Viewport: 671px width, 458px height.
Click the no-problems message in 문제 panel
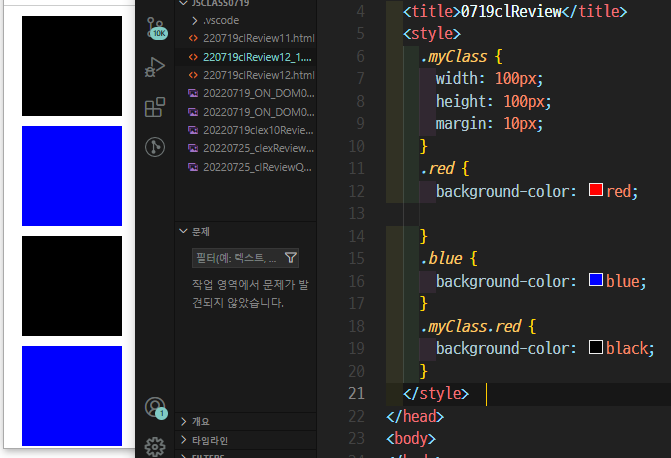[250, 294]
